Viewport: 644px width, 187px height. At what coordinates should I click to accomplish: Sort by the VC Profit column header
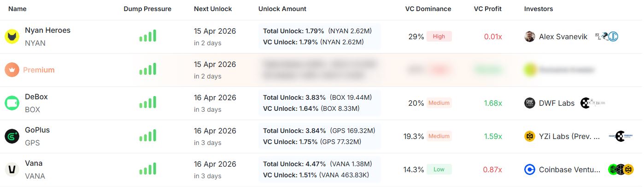coord(487,9)
